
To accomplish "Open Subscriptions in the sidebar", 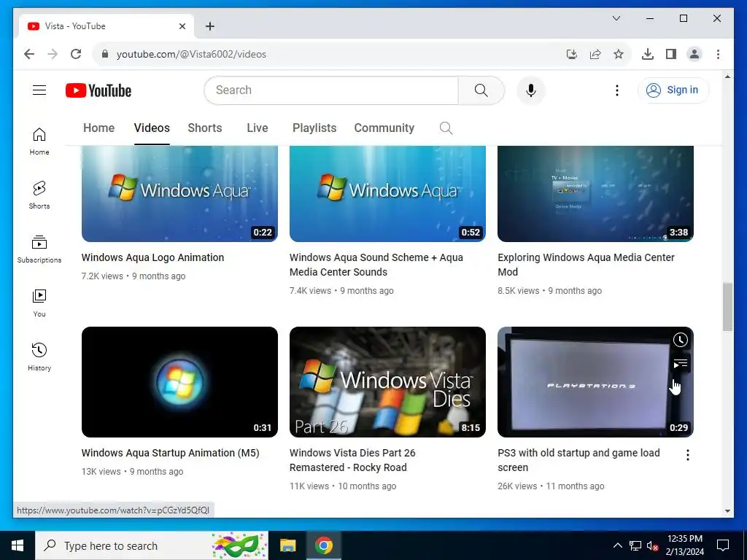I will (39, 249).
